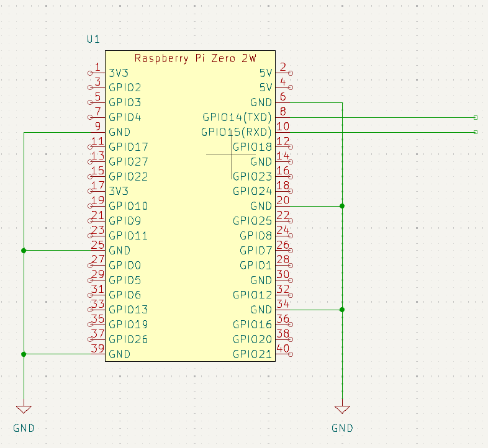Click the GPIO14(TXD) pin label
The width and height of the screenshot is (488, 448).
pyautogui.click(x=237, y=117)
